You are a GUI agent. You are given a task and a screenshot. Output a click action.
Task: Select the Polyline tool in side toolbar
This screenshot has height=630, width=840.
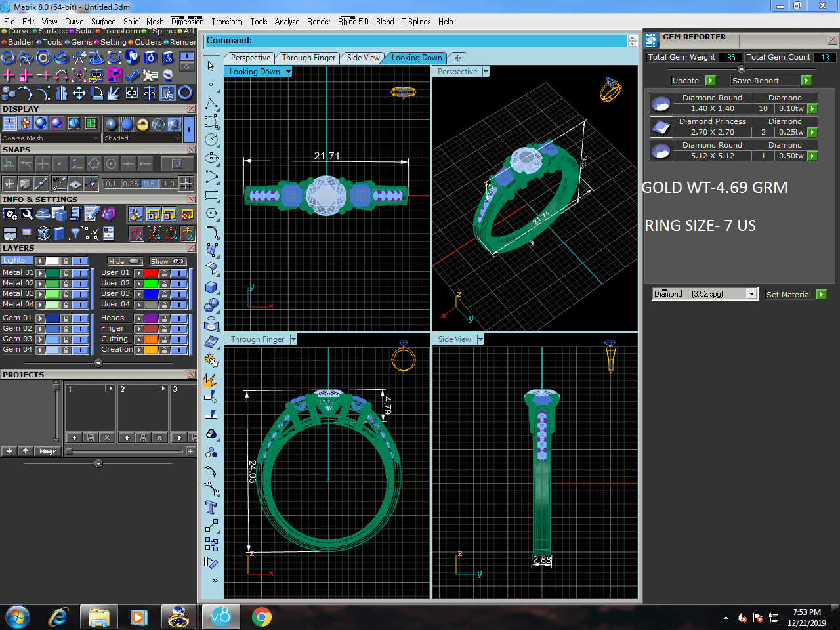coord(211,104)
